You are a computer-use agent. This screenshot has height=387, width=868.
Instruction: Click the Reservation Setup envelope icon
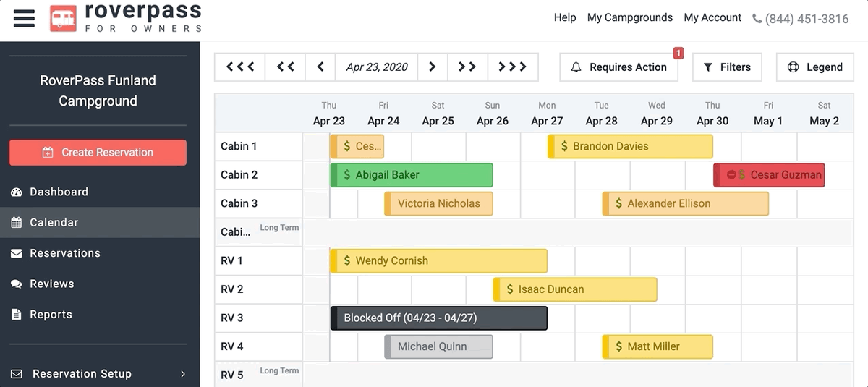coord(16,374)
